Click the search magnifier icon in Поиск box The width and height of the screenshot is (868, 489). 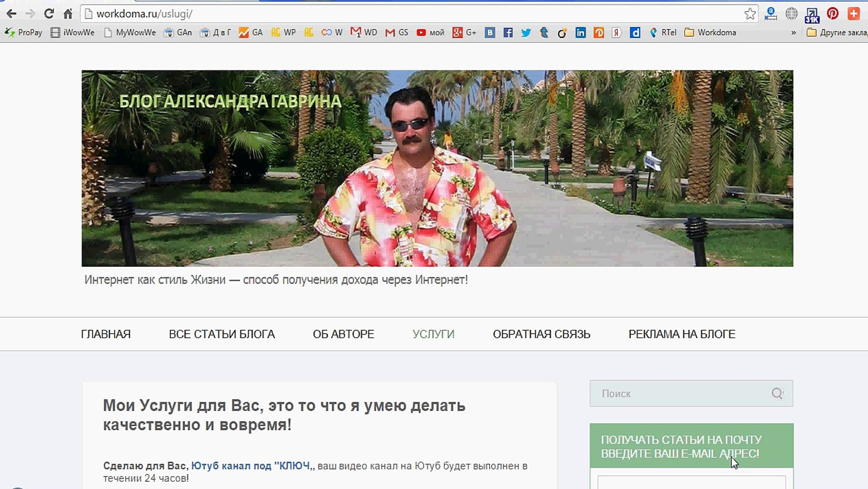[x=777, y=393]
